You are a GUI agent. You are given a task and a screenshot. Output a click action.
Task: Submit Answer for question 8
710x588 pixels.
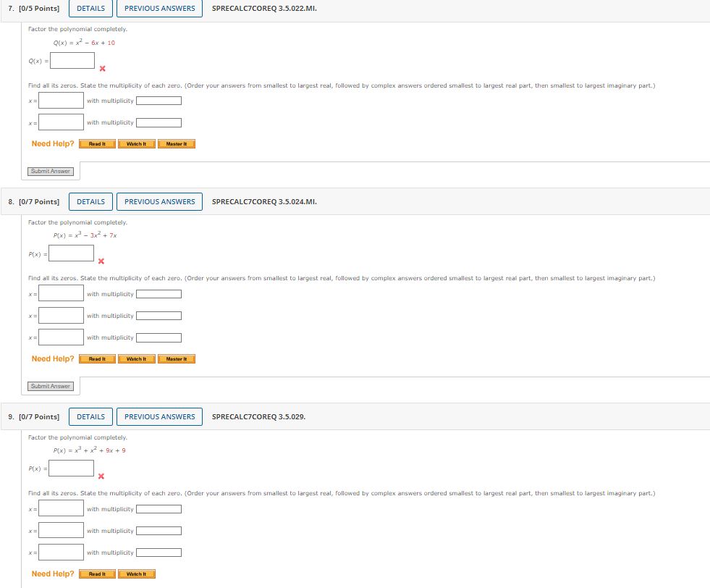point(50,385)
